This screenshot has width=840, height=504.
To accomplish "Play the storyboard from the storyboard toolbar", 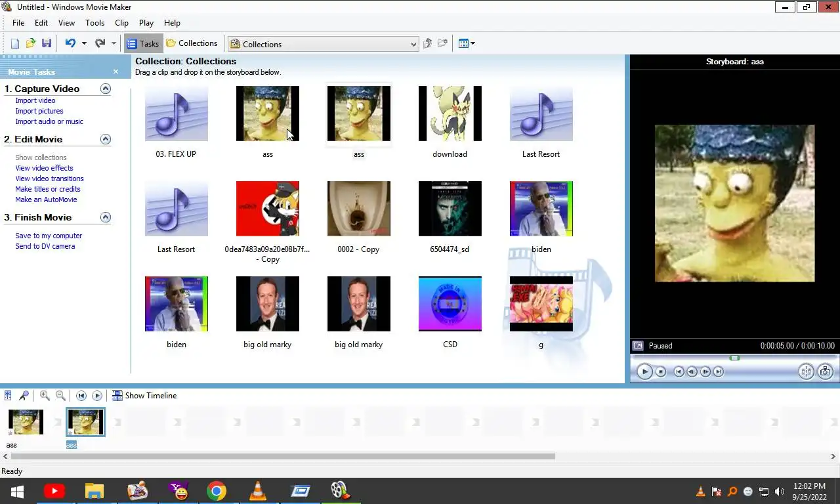I will tap(97, 396).
